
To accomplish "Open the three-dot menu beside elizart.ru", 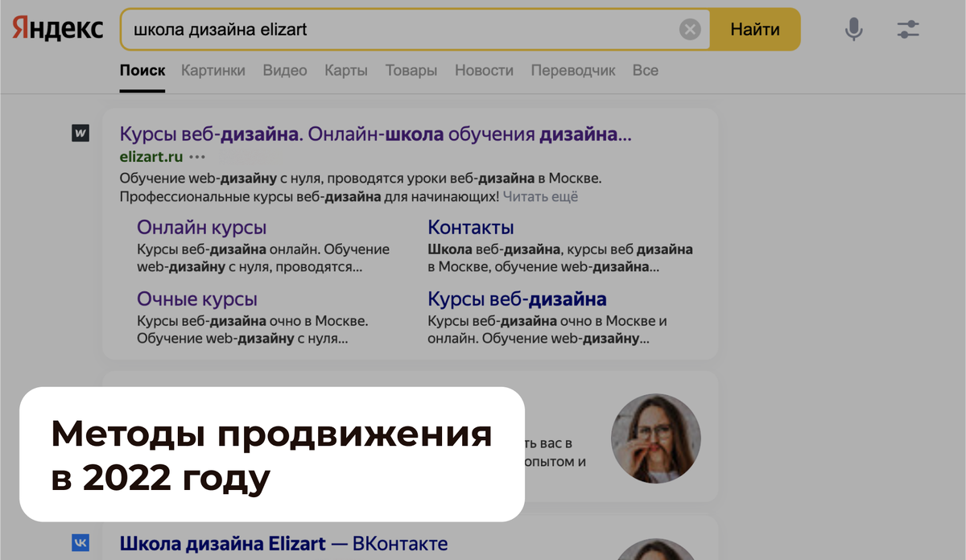I will 197,156.
